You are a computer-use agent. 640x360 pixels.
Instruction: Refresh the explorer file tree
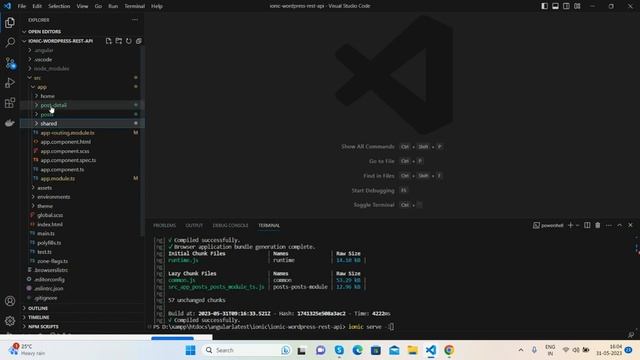(x=129, y=41)
